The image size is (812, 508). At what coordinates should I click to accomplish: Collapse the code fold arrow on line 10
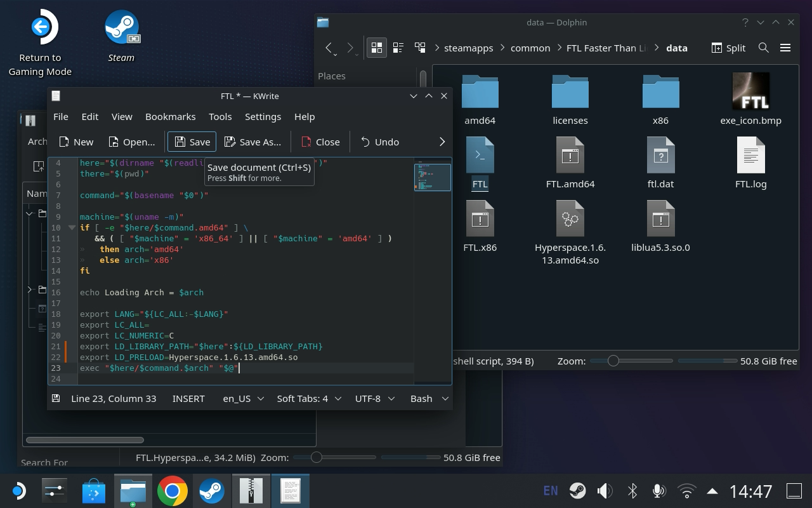(x=72, y=227)
